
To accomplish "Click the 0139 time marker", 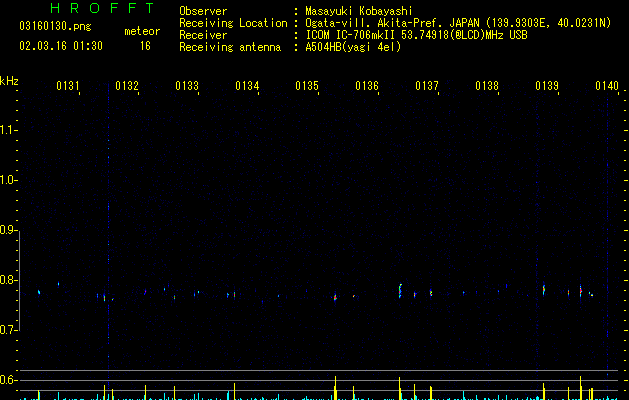I will pyautogui.click(x=547, y=86).
